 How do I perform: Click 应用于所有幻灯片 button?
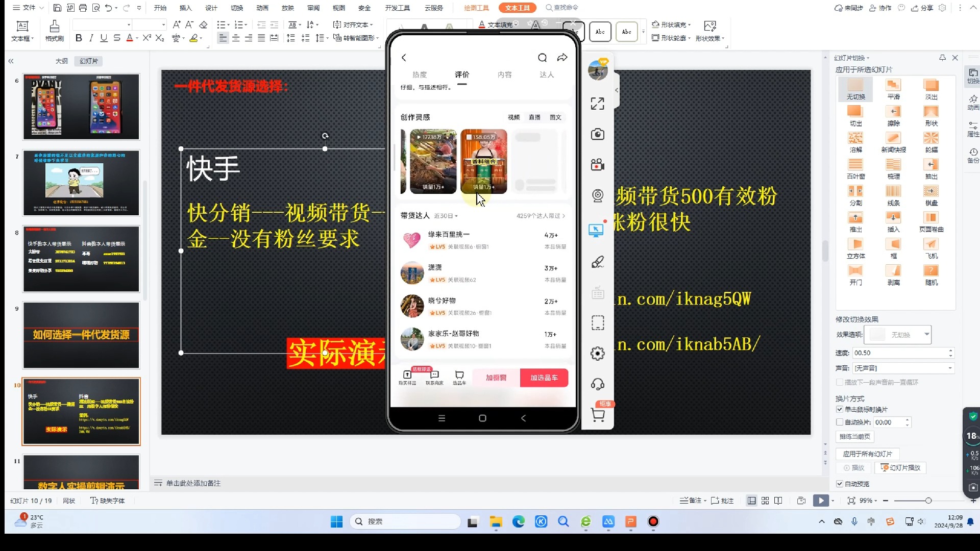(868, 454)
